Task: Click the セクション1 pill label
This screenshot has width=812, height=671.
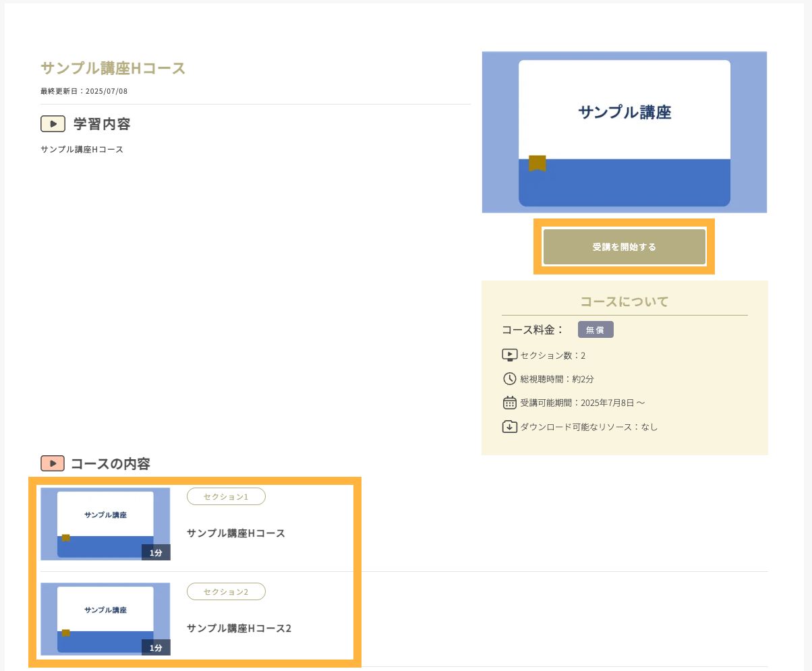Action: coord(226,496)
